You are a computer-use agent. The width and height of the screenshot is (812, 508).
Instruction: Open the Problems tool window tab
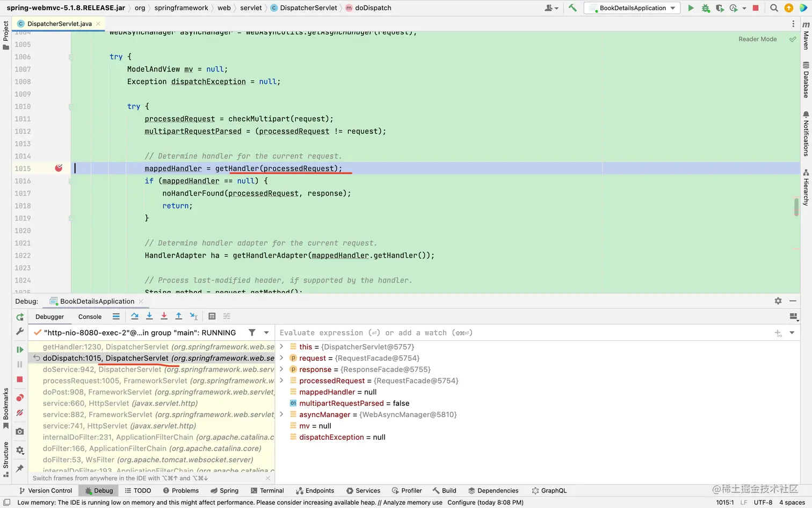click(181, 491)
